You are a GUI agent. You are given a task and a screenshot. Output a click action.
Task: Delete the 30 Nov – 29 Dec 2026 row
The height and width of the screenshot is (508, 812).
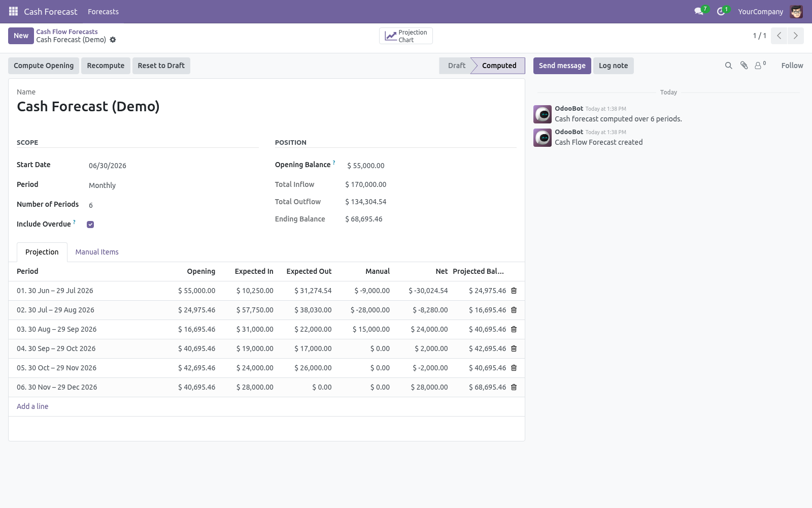coord(514,387)
